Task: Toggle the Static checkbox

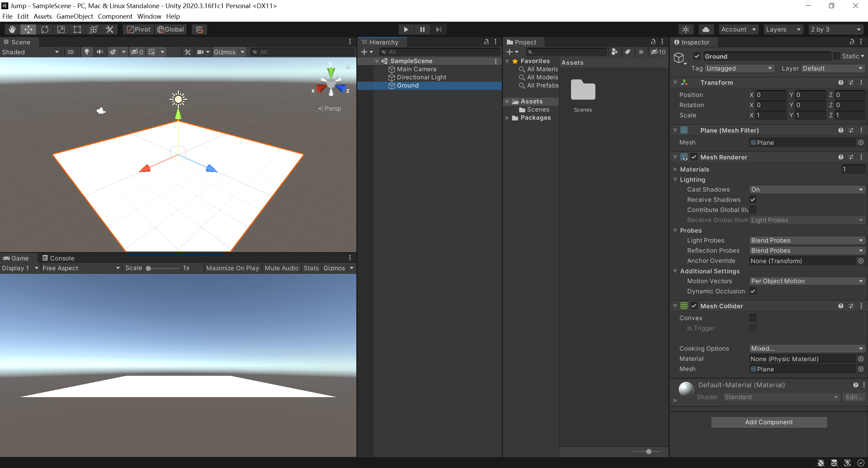Action: point(836,56)
